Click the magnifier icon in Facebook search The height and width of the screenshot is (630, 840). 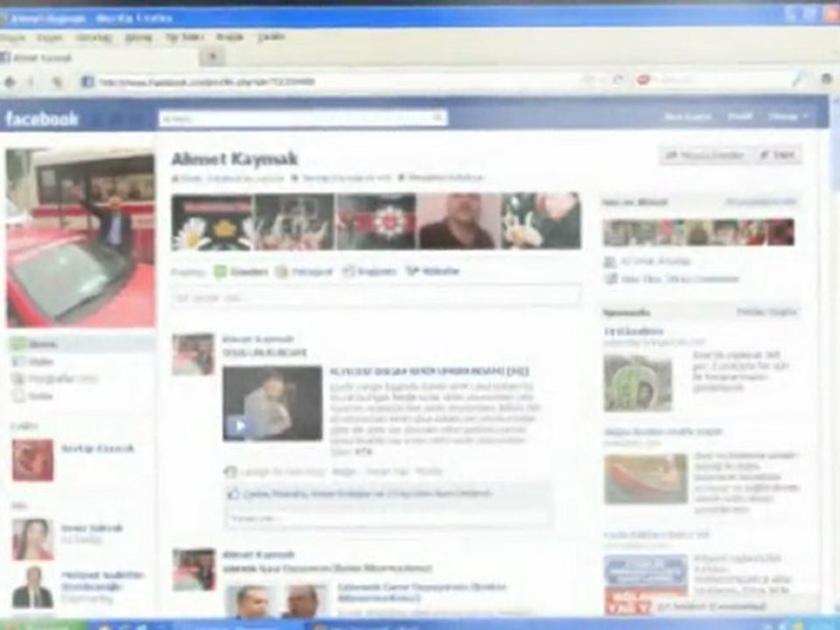tap(438, 117)
